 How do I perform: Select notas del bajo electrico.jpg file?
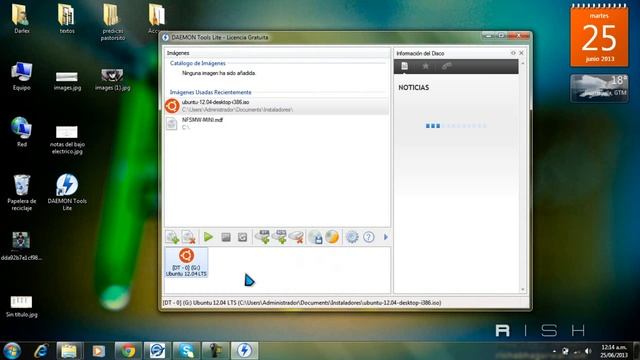67,140
